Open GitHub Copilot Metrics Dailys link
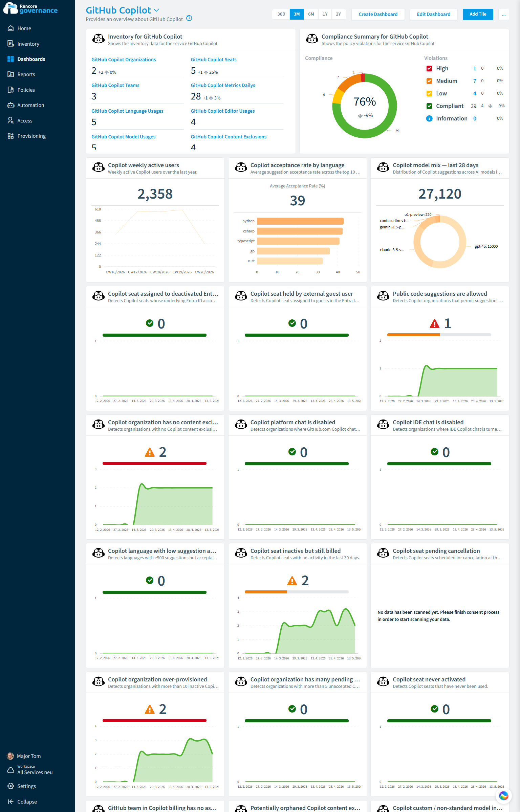Viewport: 520px width, 812px height. pos(223,85)
